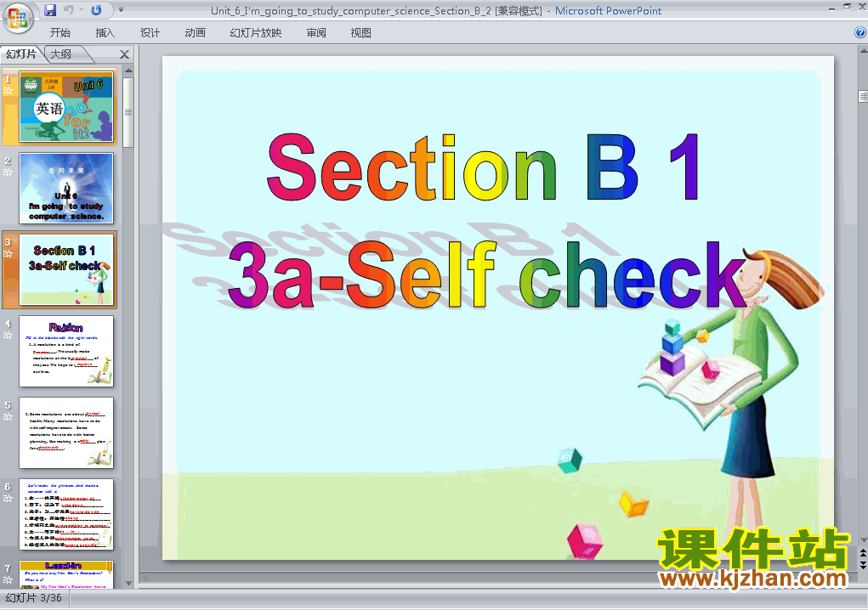This screenshot has height=610, width=868.
Task: Click the pink cube on the grass
Action: 584,541
